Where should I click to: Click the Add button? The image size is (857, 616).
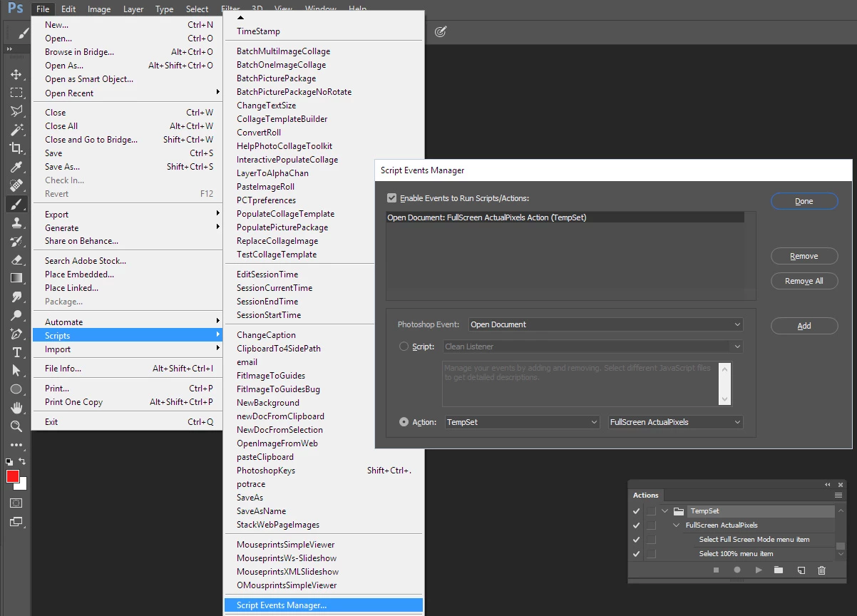click(804, 326)
